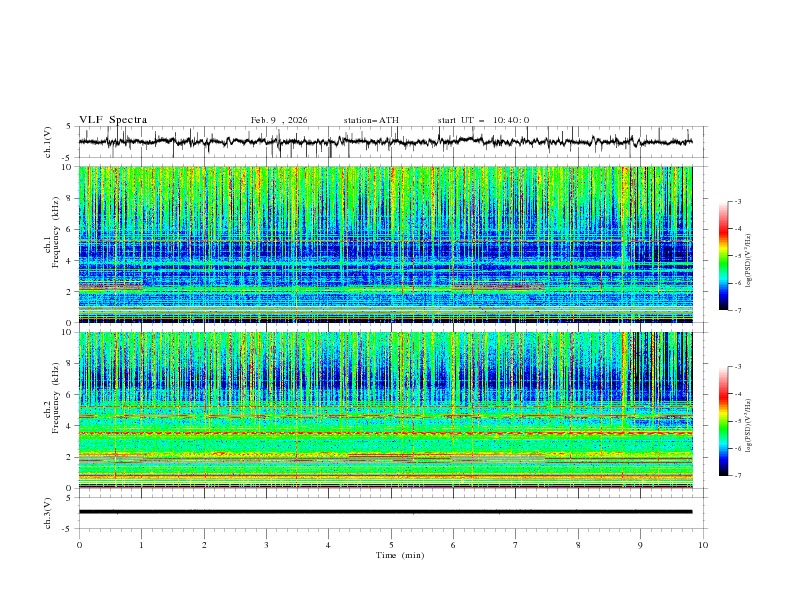Click the '-3' tick on ch.1 color bar
The height and width of the screenshot is (612, 792).
pyautogui.click(x=737, y=201)
